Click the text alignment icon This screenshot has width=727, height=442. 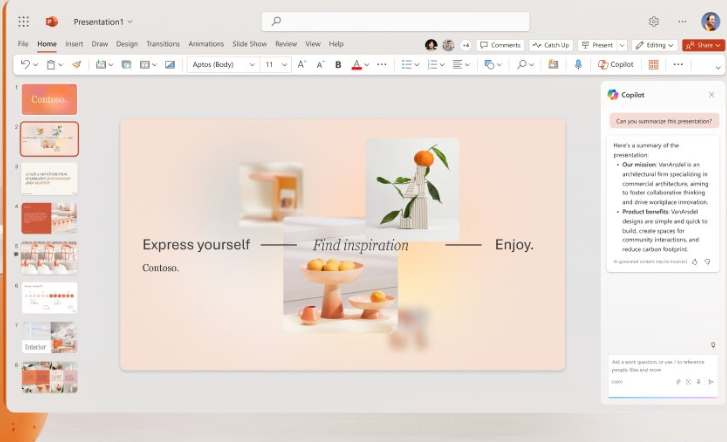[x=457, y=64]
